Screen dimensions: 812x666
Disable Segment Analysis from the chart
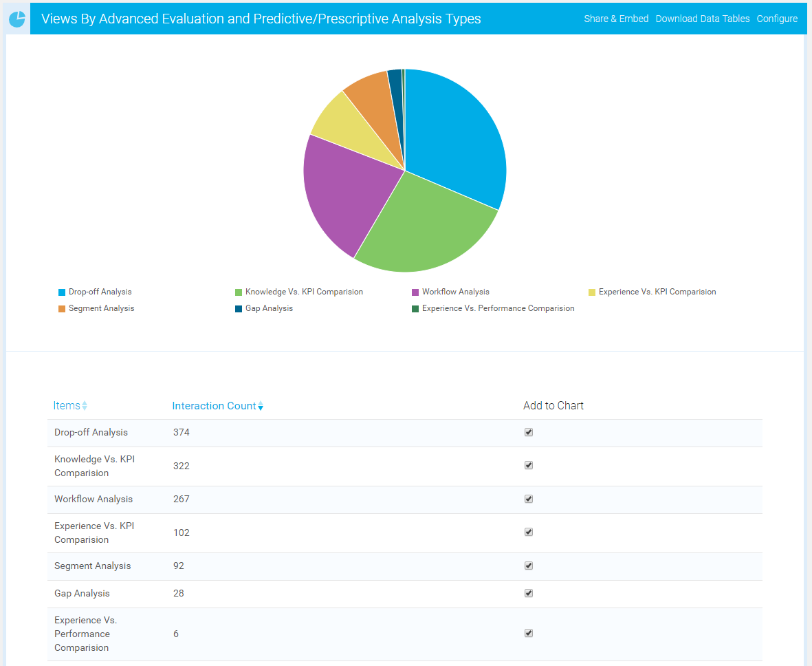point(528,566)
